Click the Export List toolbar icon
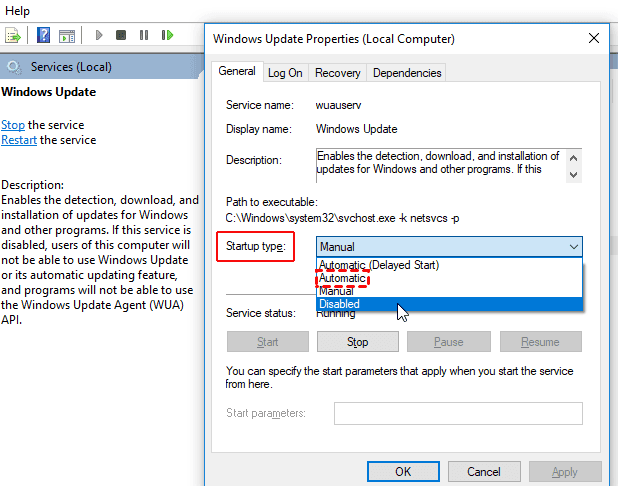 (x=13, y=35)
